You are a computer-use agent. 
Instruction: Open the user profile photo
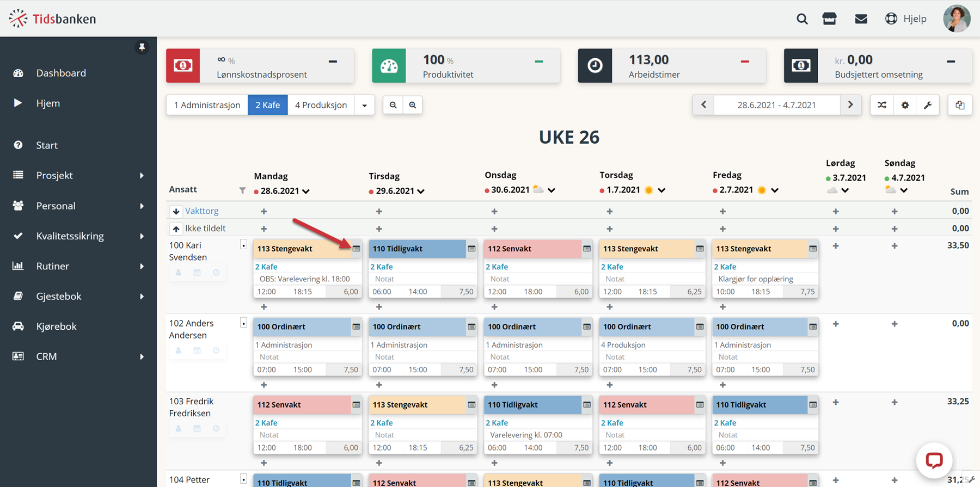(x=957, y=19)
